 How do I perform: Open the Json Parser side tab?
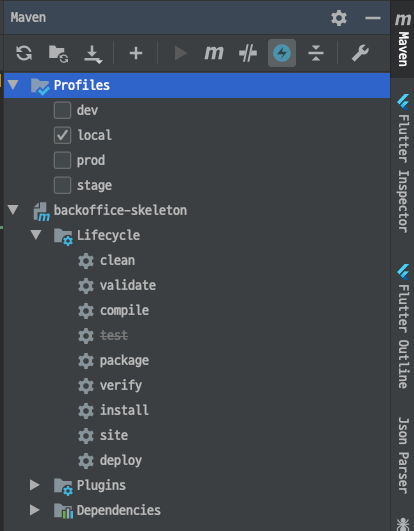(403, 455)
